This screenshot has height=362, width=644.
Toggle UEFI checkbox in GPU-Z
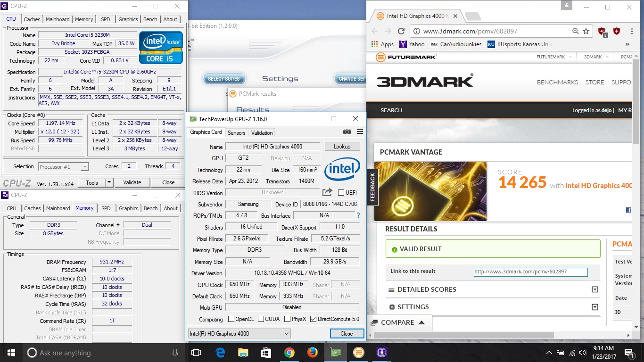pos(341,192)
